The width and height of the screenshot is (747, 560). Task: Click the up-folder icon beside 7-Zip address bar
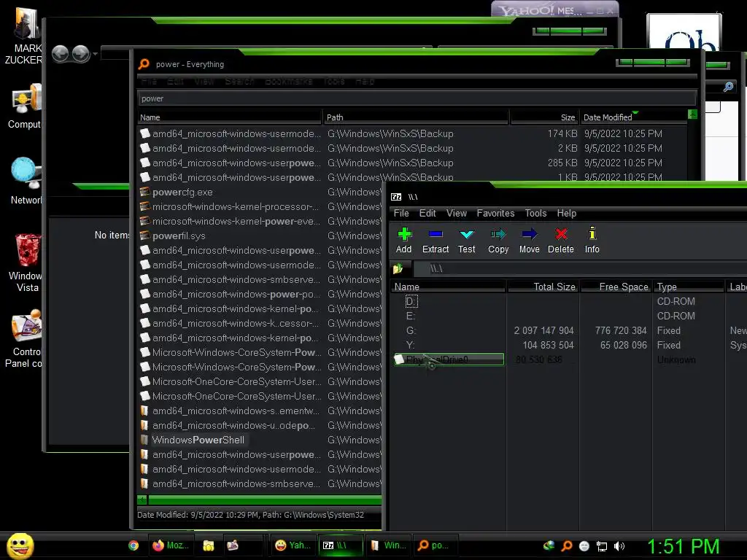(x=398, y=269)
